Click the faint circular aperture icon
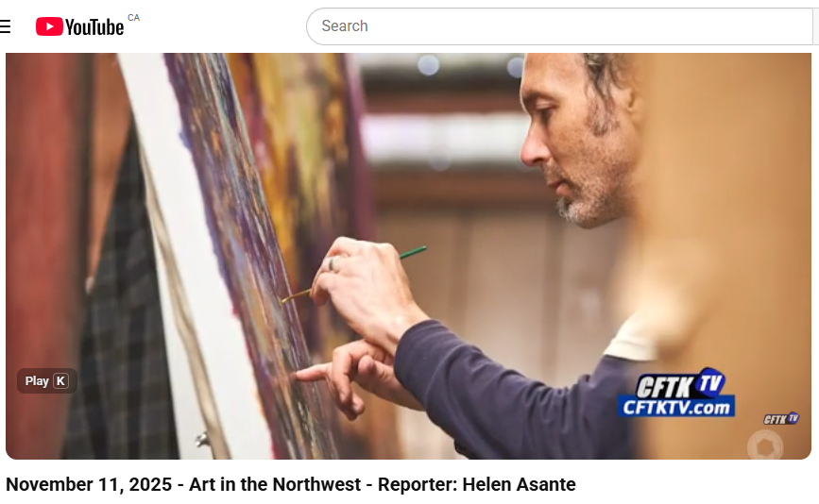Screen dimensions: 819x504 coord(765,446)
